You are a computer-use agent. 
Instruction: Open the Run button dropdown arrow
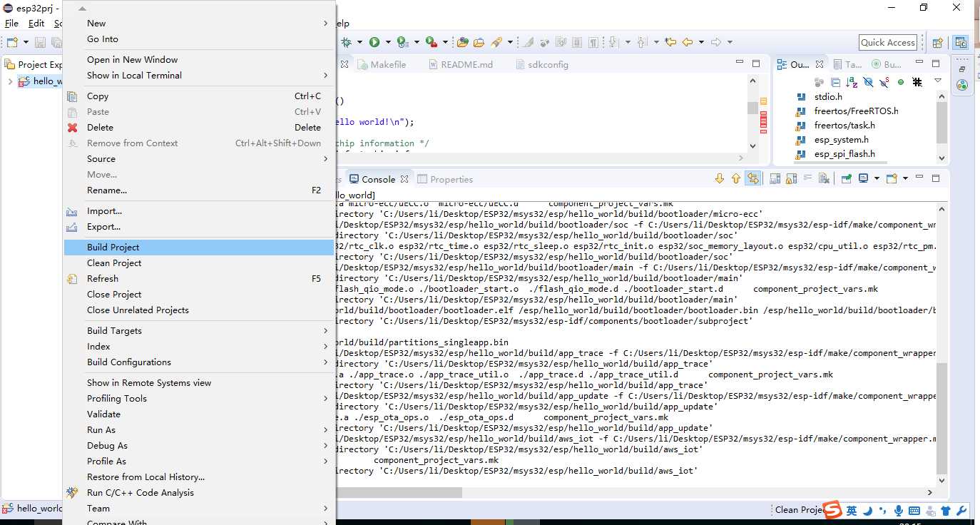(387, 42)
